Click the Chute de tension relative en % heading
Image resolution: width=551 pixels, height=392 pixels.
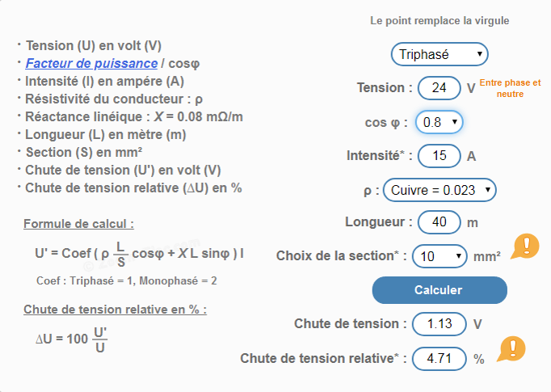116,310
